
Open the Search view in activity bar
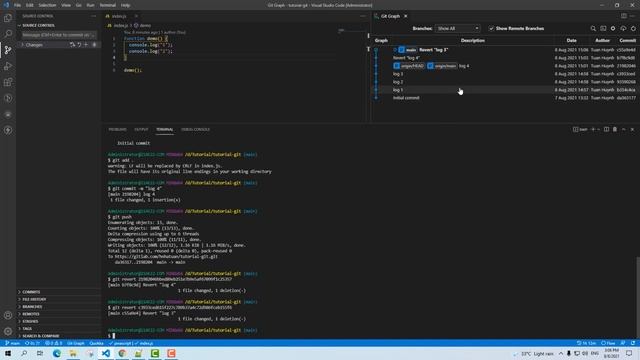coord(8,33)
